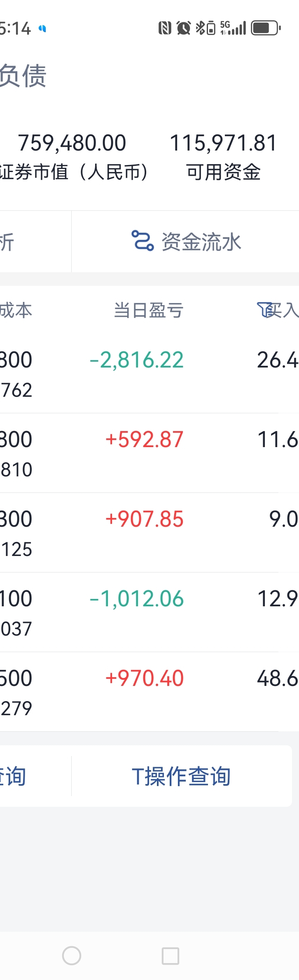The image size is (299, 980).
Task: Tap the 资金流水 flow icon
Action: [142, 241]
